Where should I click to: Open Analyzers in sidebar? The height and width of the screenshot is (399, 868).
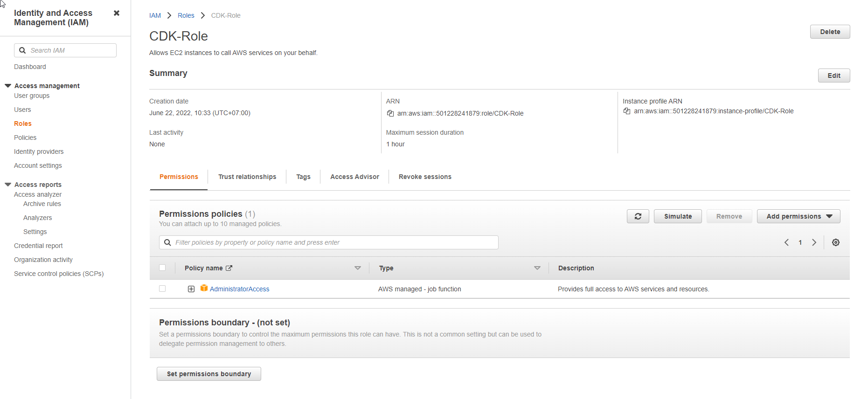37,218
